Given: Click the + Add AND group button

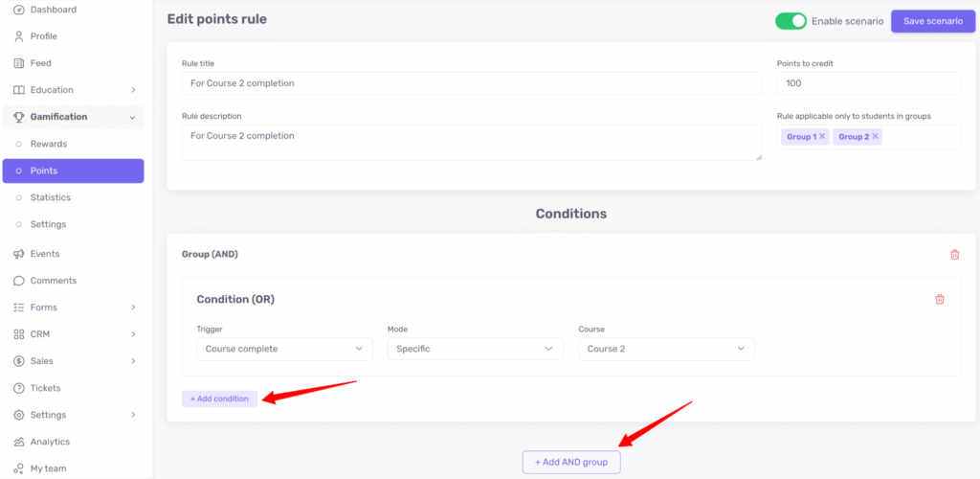Looking at the screenshot, I should [x=571, y=462].
